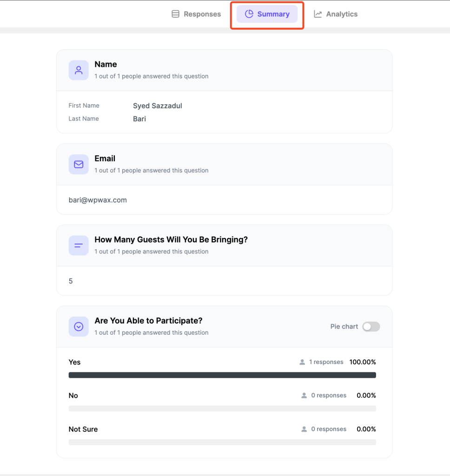Switch to the Summary tab
This screenshot has height=476, width=450.
[267, 14]
